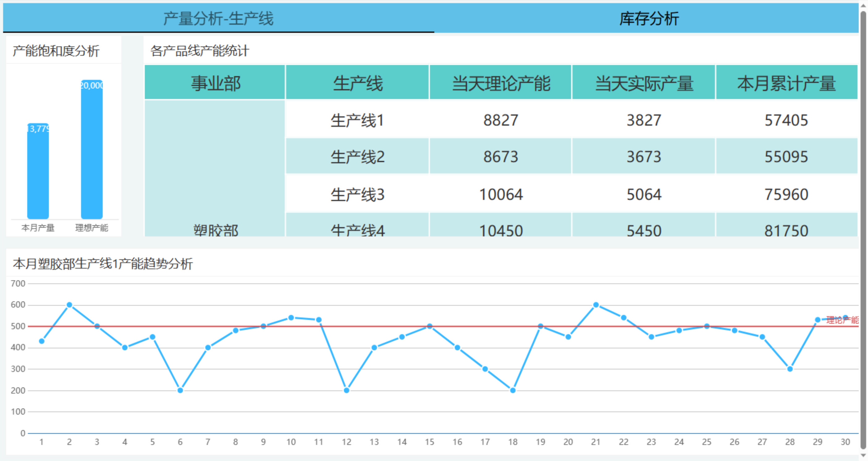Select the 产量分析-生产线 tab
The image size is (868, 461).
[x=218, y=18]
